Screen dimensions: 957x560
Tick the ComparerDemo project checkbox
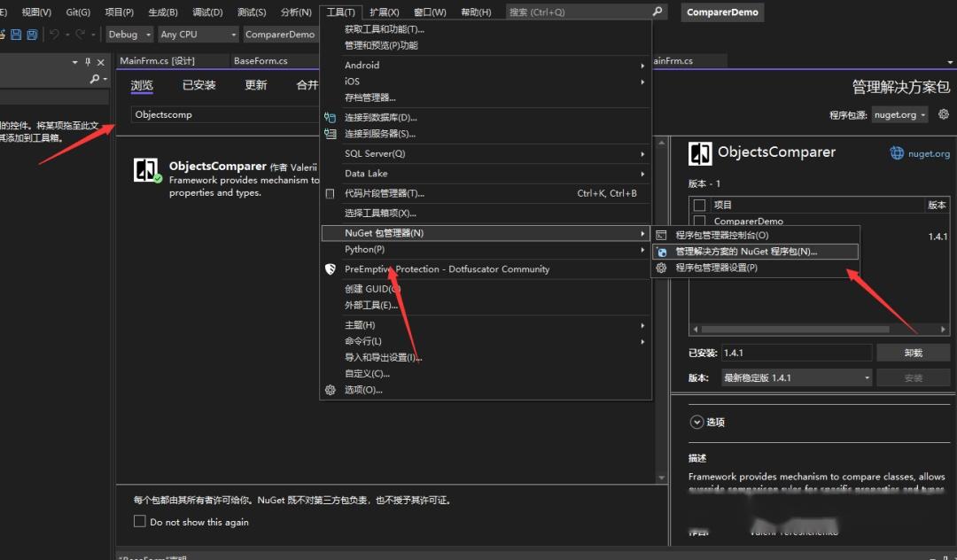[x=700, y=221]
